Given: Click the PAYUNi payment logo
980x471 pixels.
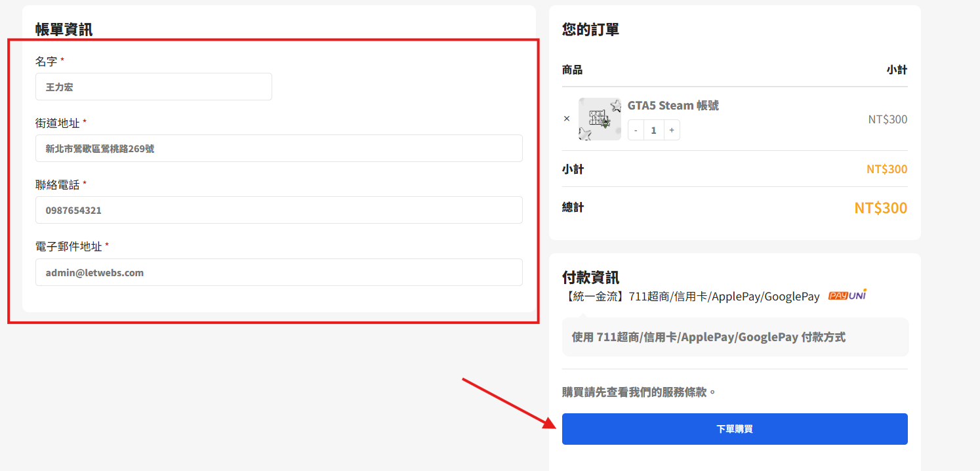Looking at the screenshot, I should (847, 296).
